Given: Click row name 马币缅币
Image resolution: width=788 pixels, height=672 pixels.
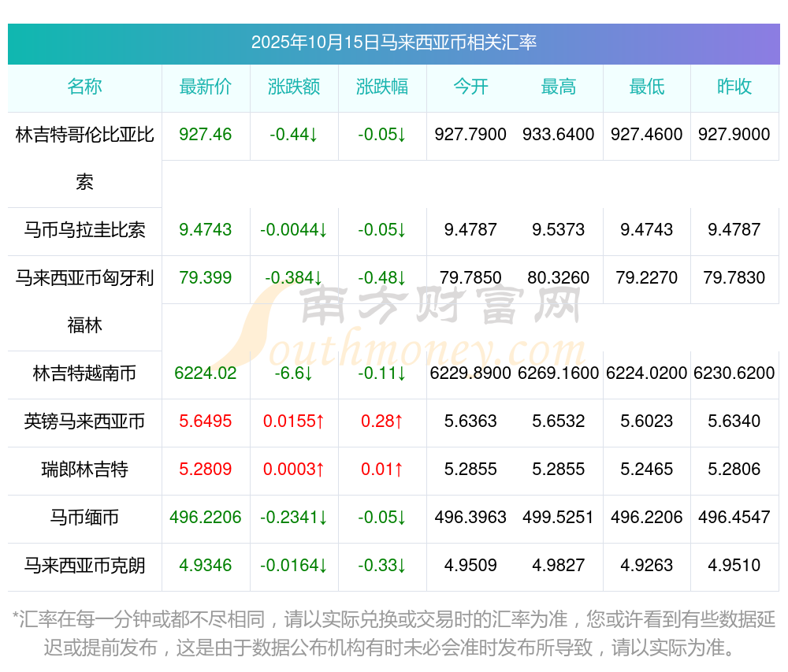Looking at the screenshot, I should [x=84, y=518].
